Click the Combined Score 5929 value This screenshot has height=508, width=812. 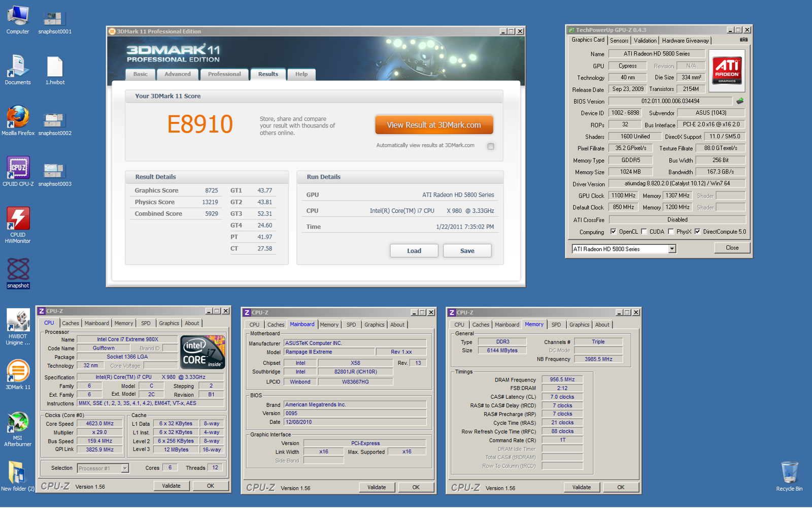(212, 214)
